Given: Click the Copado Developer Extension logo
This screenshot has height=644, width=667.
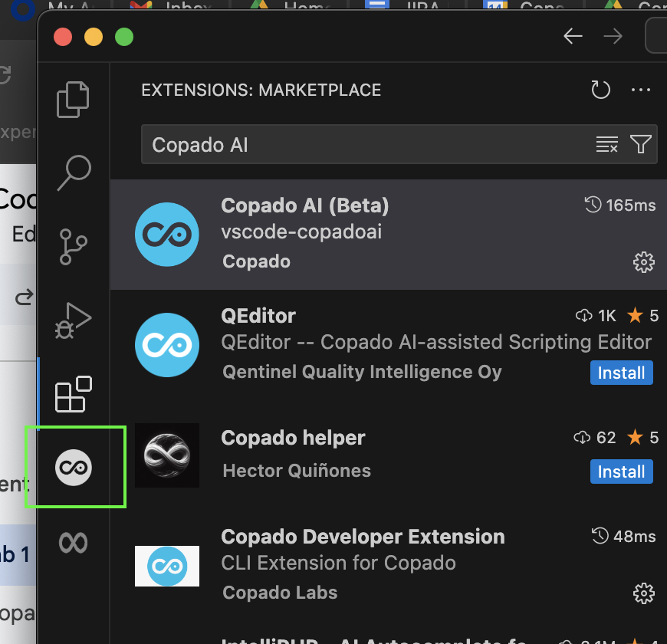Looking at the screenshot, I should tap(167, 566).
